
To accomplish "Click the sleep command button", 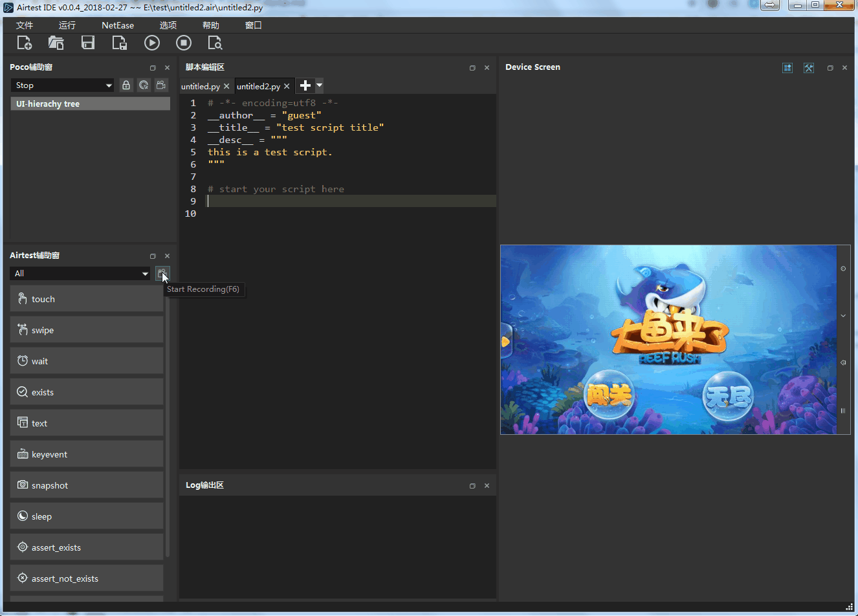I will [x=87, y=516].
